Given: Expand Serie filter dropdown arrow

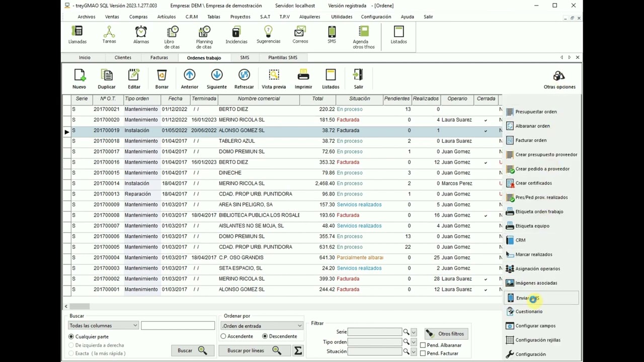Looking at the screenshot, I should point(414,332).
